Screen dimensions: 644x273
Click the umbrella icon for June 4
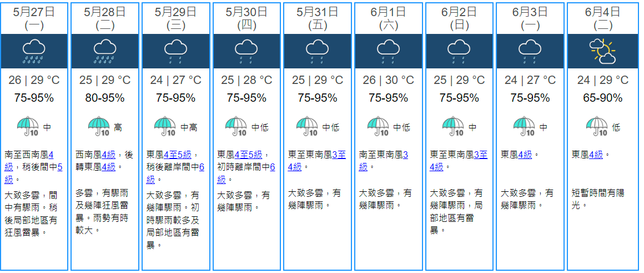(597, 127)
